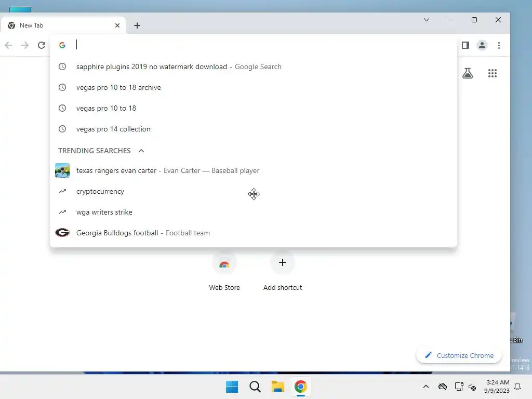Select the vegas pro 10 to 18 archive suggestion

[x=254, y=87]
